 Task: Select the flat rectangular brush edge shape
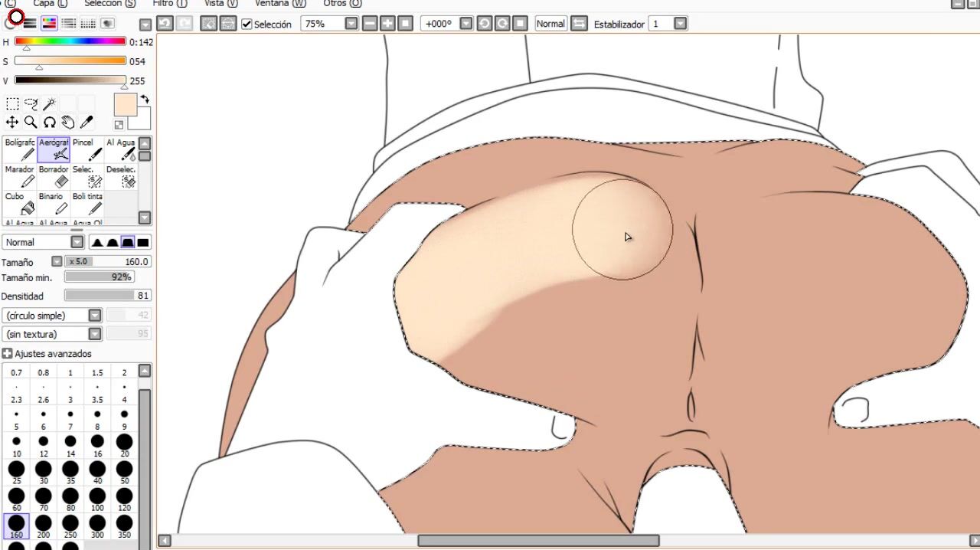(x=143, y=243)
